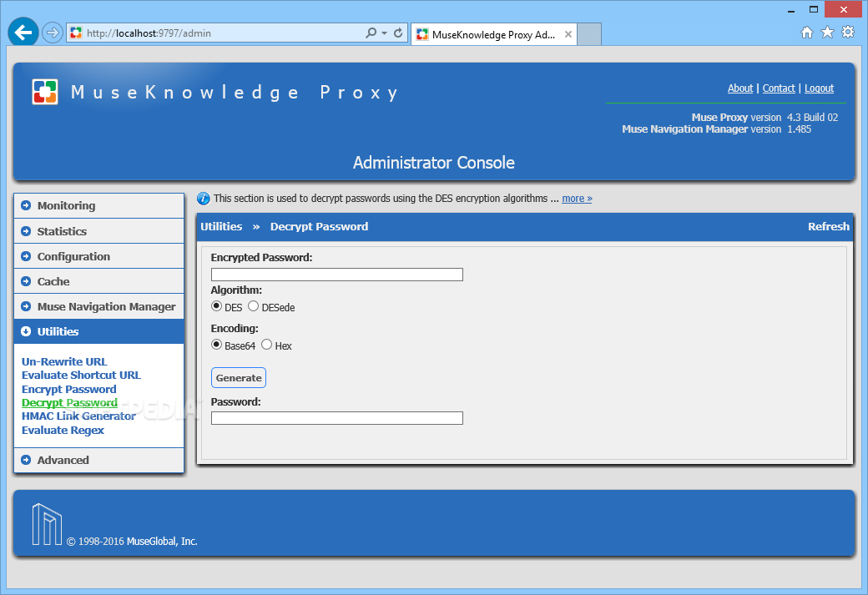Open the Encrypt Password utility

point(68,389)
